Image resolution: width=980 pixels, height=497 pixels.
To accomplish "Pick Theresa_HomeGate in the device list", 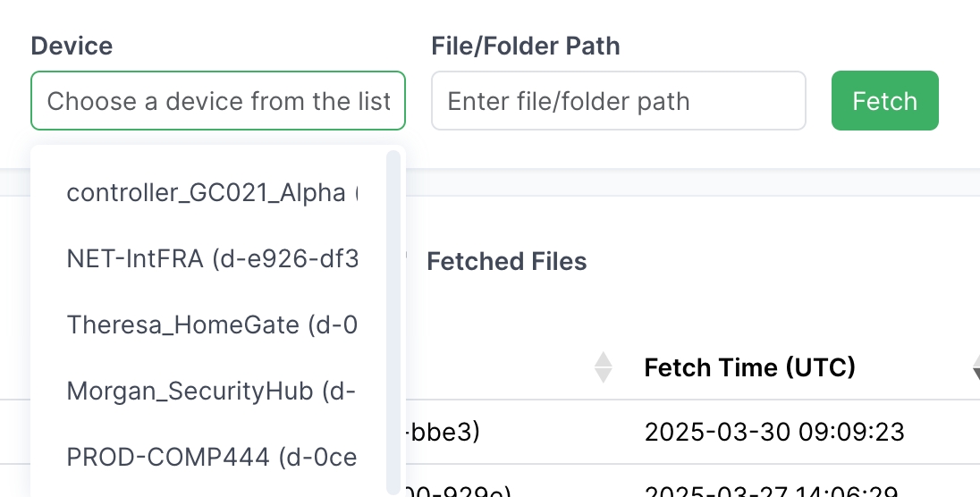I will click(x=212, y=324).
